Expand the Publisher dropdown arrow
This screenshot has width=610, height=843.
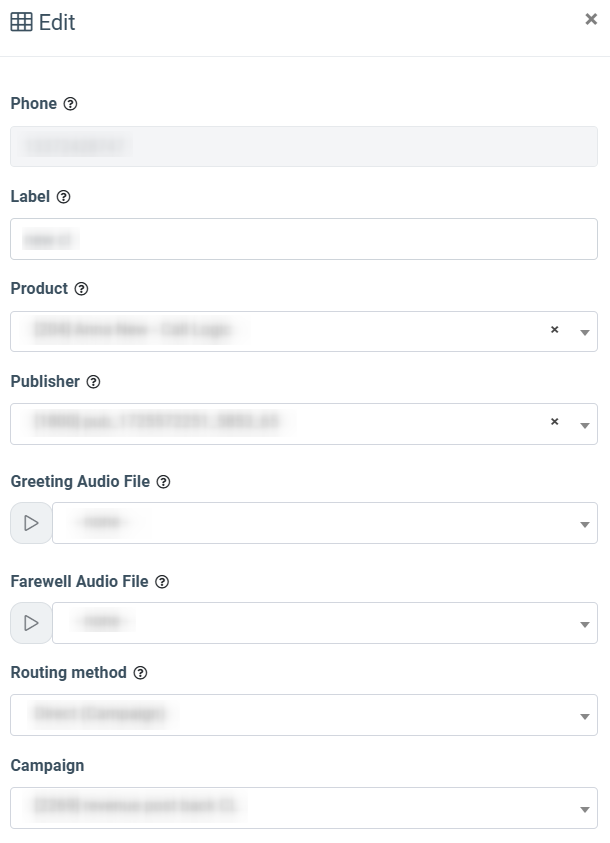pyautogui.click(x=585, y=425)
